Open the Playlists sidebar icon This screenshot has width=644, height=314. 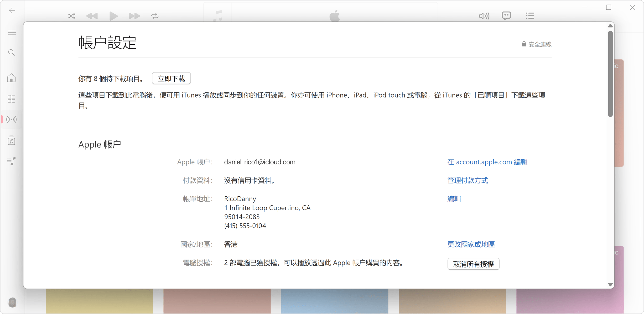pos(11,161)
